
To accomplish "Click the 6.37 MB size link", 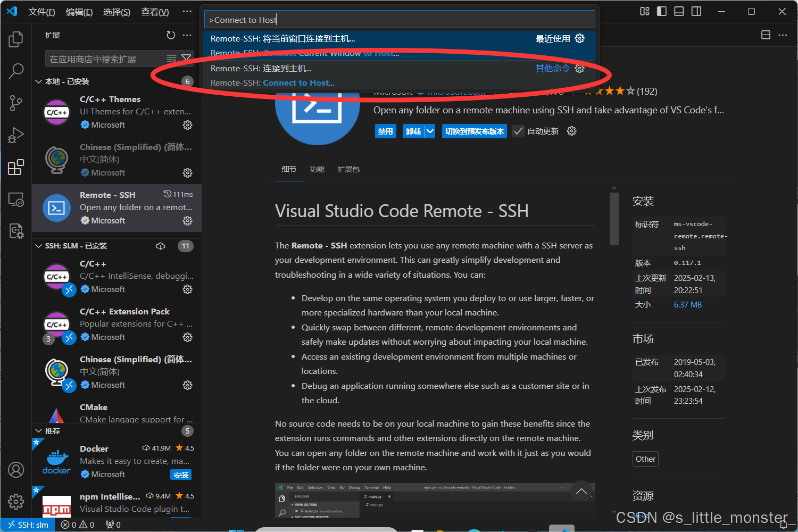I will [x=688, y=305].
